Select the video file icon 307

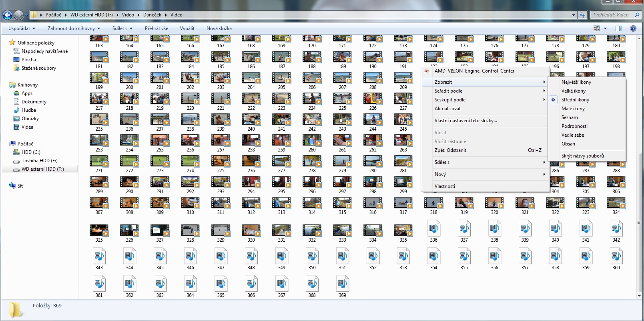click(99, 203)
